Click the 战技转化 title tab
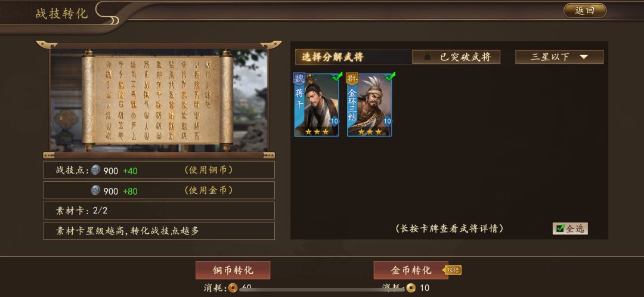 point(61,13)
